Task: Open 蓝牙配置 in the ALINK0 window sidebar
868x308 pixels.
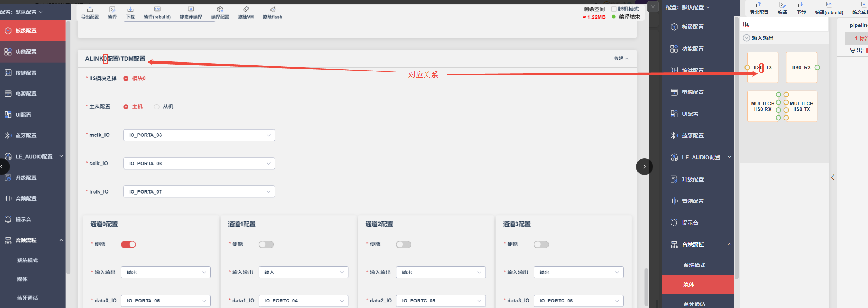Action: point(33,136)
